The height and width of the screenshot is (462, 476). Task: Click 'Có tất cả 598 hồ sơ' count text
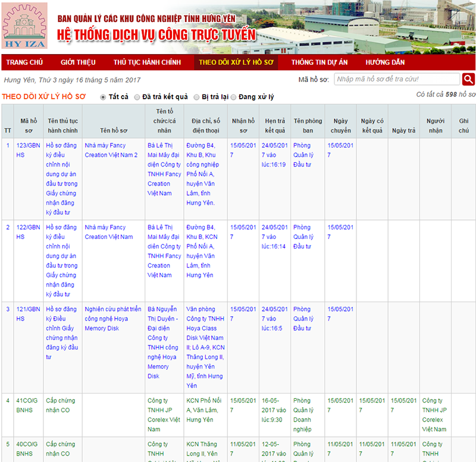click(446, 95)
